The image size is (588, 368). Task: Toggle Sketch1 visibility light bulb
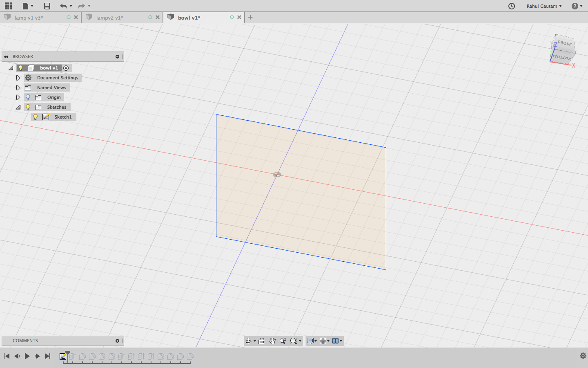click(x=36, y=117)
